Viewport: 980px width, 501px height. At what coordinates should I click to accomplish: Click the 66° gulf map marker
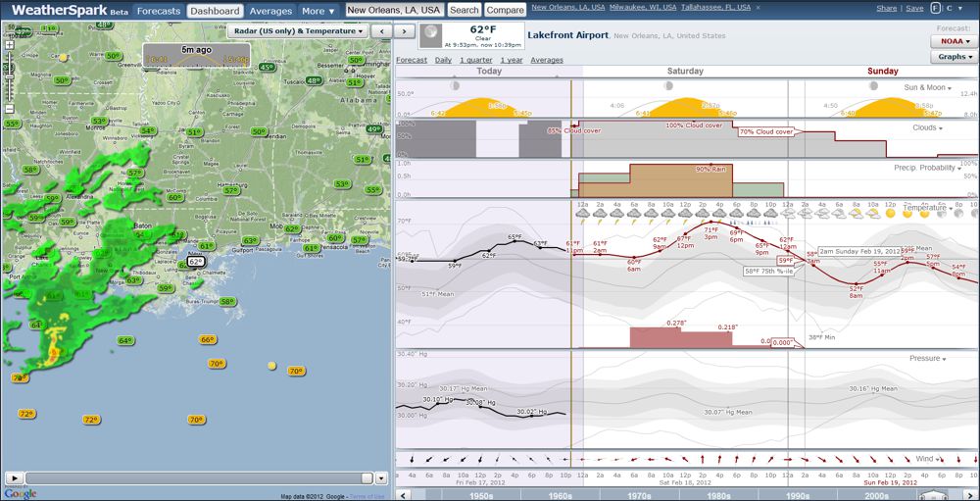[208, 339]
